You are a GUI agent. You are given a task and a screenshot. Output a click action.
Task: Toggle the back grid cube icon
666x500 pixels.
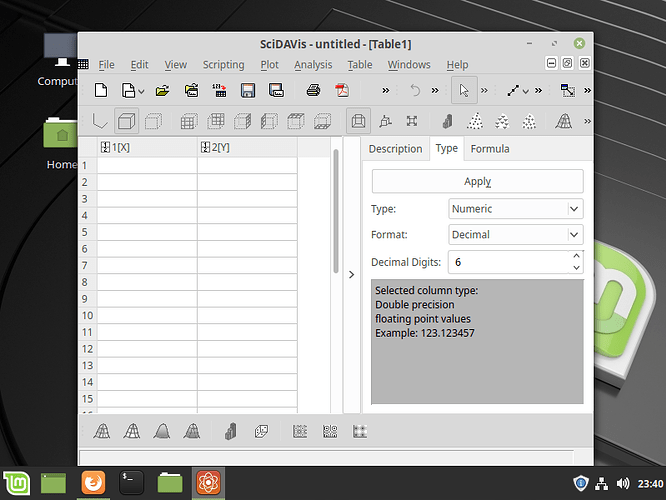tap(216, 121)
